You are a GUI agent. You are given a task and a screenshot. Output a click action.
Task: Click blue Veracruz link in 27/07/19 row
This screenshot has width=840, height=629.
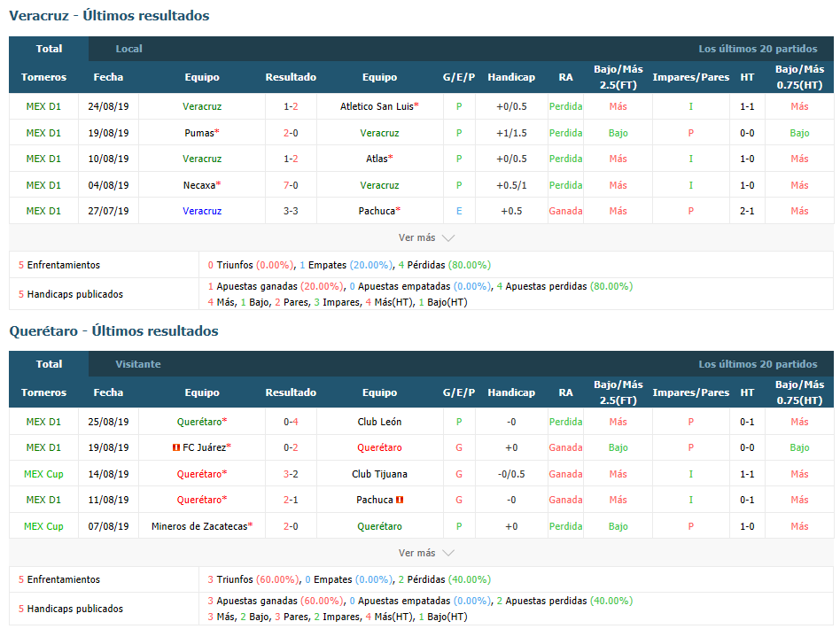click(x=202, y=211)
